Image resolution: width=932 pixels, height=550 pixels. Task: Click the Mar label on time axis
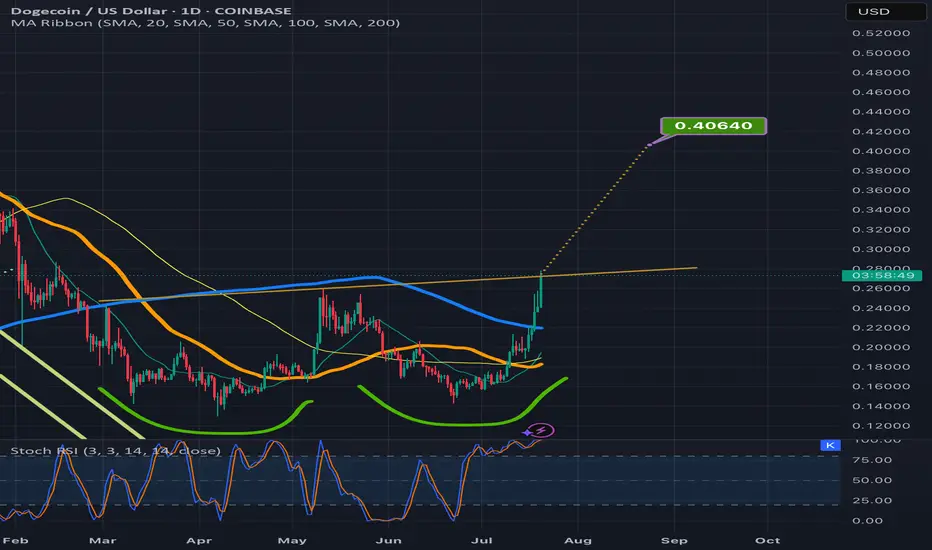[102, 540]
